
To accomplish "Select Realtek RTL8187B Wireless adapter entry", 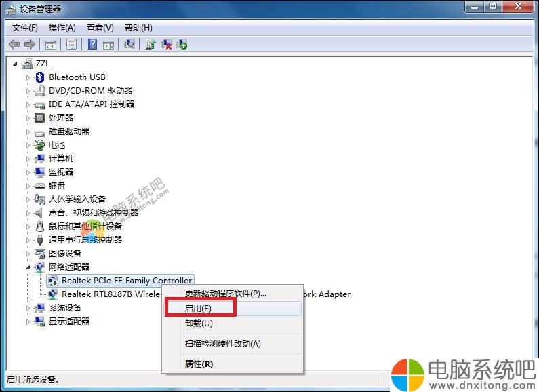I will coord(111,294).
